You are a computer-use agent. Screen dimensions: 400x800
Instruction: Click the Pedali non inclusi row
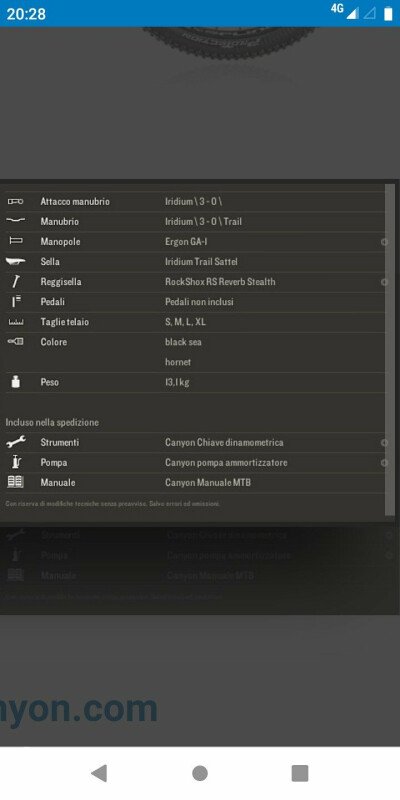coord(194,302)
